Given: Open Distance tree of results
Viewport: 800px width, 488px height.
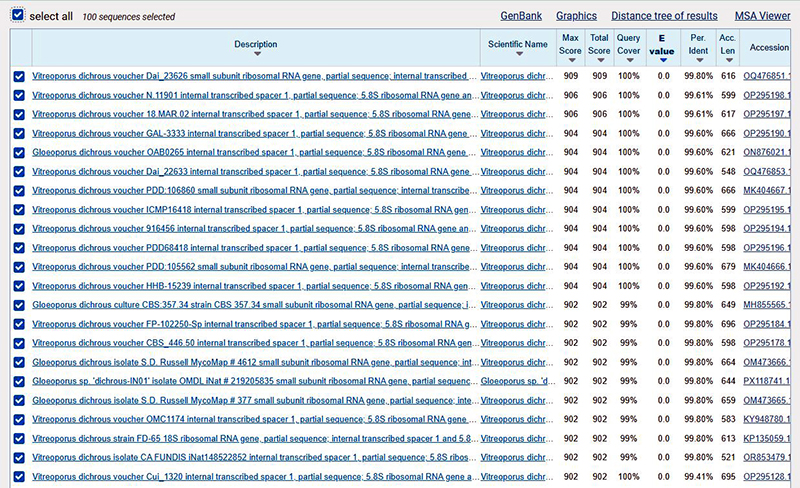Looking at the screenshot, I should point(664,16).
